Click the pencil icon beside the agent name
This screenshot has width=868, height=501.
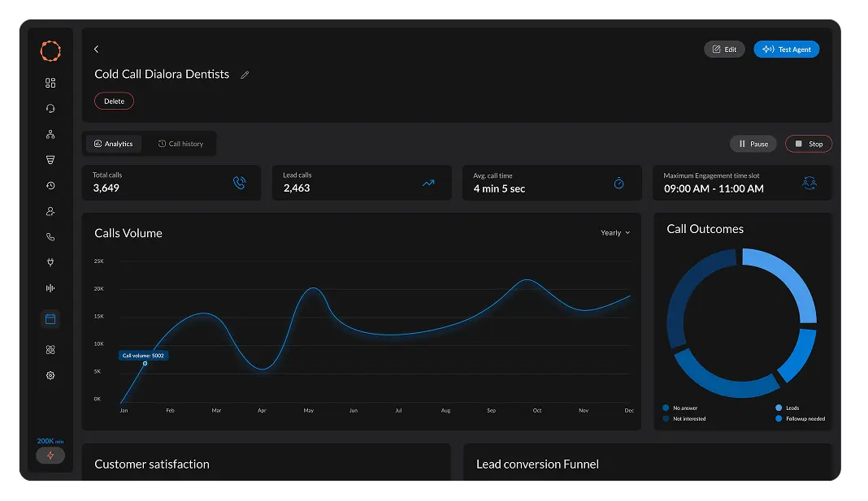point(245,75)
